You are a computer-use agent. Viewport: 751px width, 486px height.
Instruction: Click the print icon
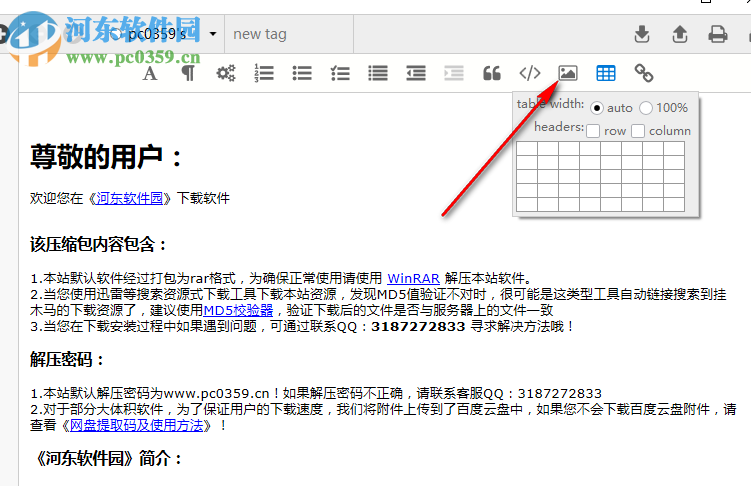point(717,34)
